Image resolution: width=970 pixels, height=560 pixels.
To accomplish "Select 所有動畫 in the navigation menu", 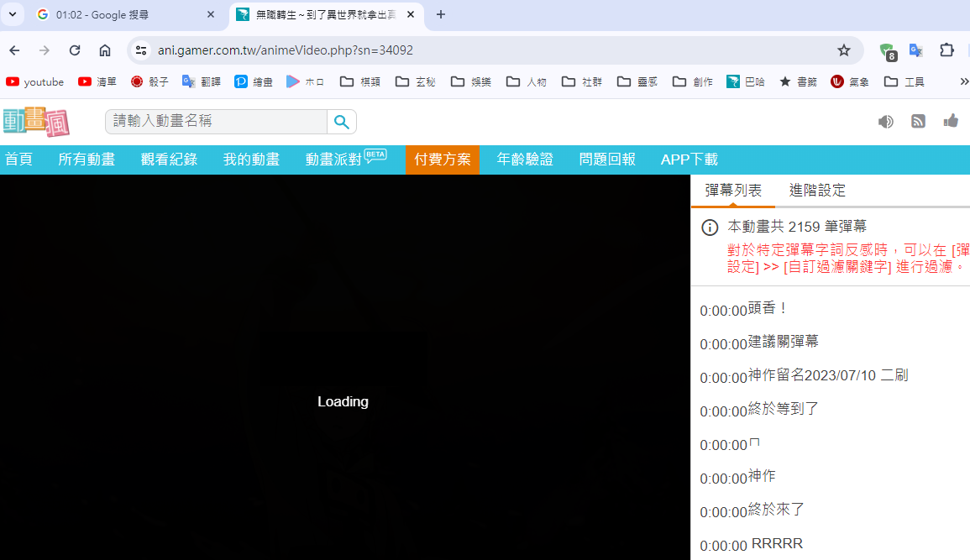I will pos(87,159).
